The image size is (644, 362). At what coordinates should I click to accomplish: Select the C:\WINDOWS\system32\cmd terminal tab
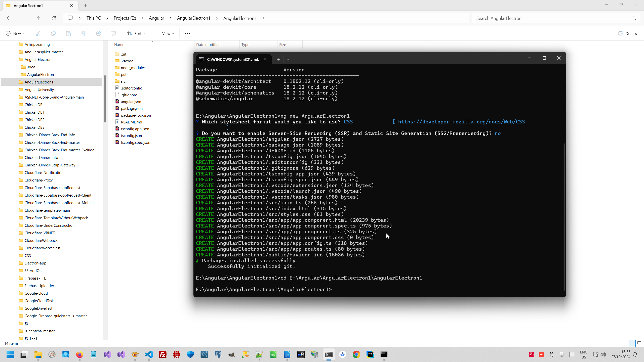233,59
